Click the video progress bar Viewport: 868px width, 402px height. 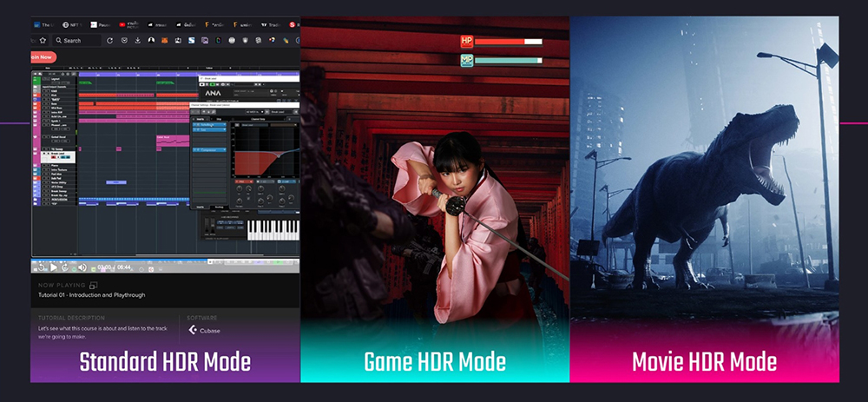tap(165, 260)
